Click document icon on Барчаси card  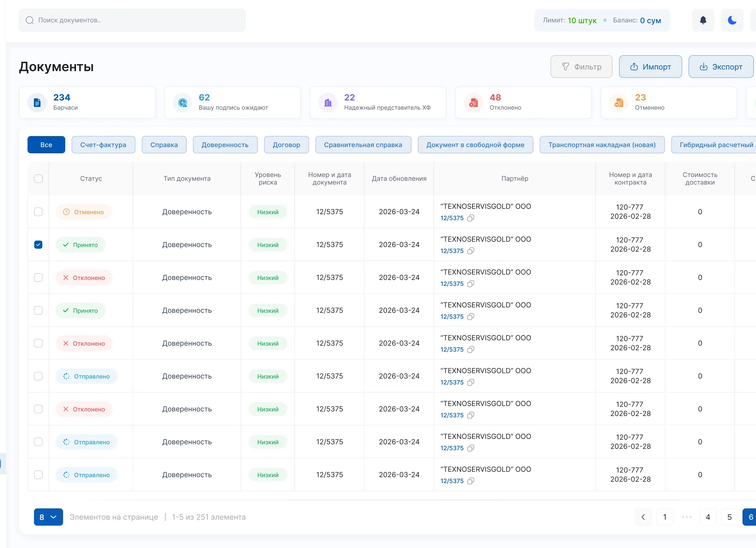coord(37,103)
